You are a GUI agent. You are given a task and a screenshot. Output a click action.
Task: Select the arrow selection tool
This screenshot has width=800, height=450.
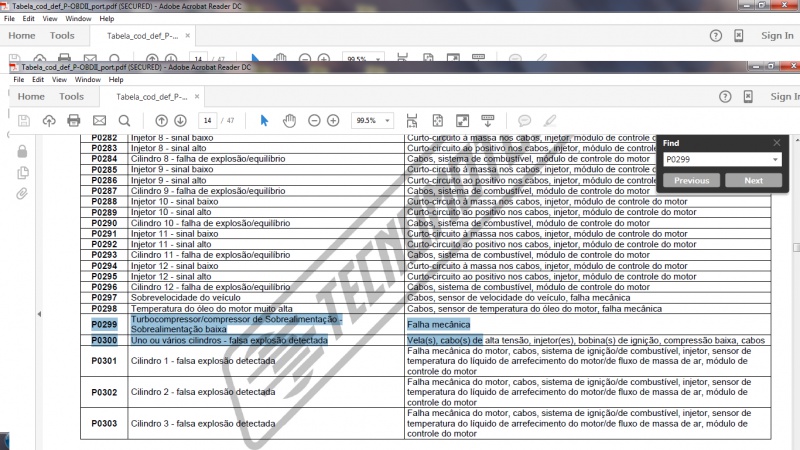point(264,120)
